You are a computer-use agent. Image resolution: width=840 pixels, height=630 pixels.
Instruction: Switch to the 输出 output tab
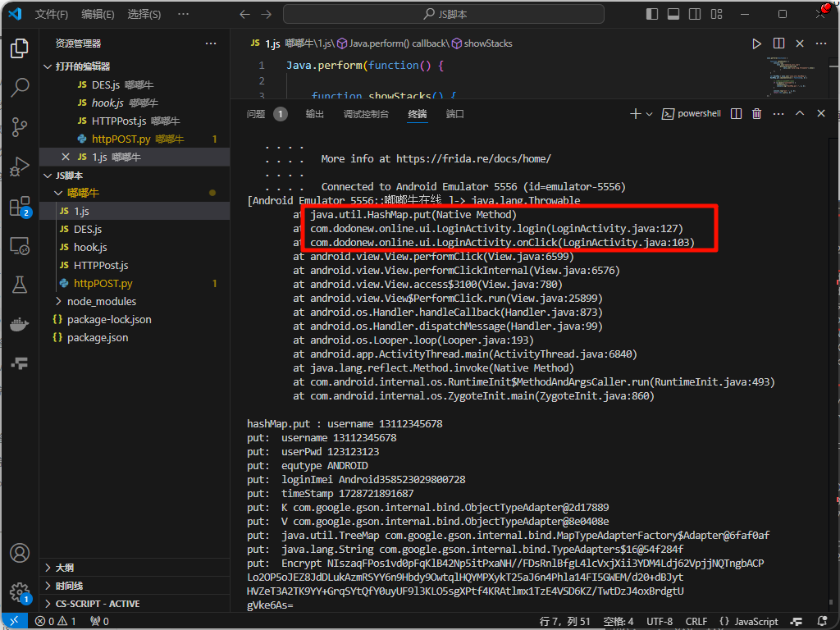pos(315,114)
